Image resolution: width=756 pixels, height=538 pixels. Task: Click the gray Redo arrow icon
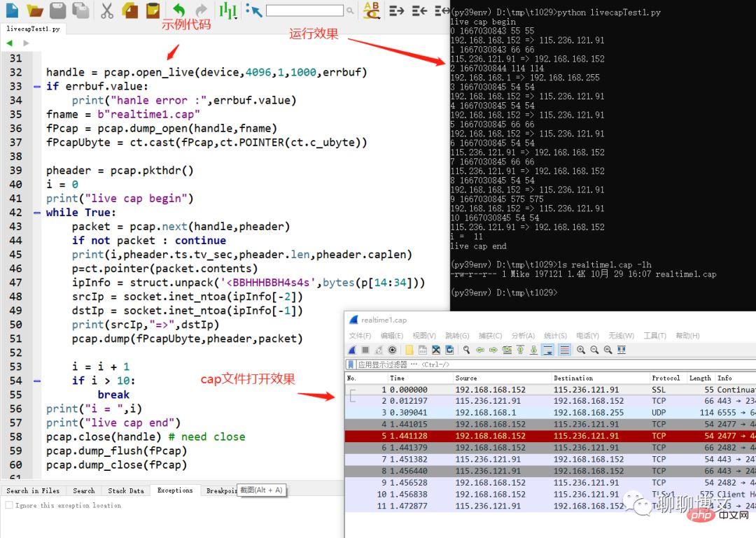pyautogui.click(x=201, y=10)
